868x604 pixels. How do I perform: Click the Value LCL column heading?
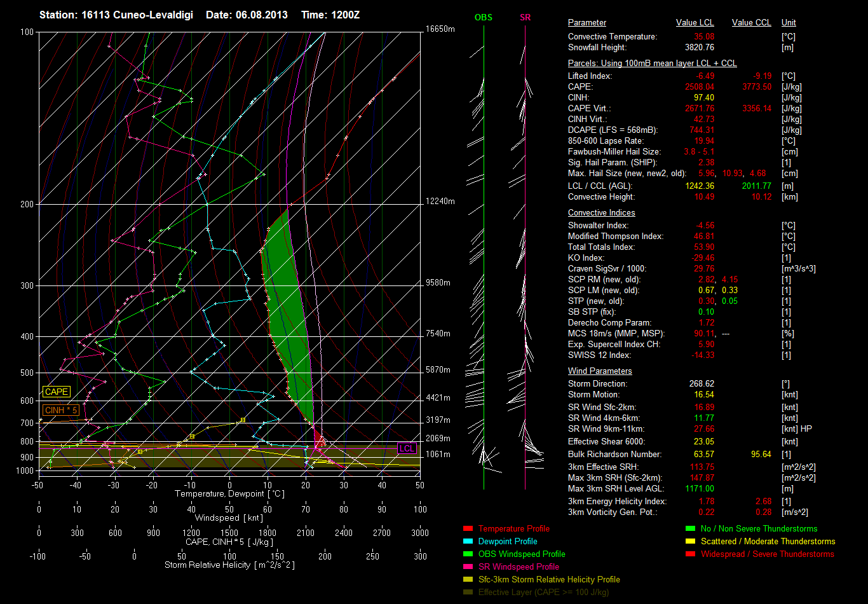695,23
